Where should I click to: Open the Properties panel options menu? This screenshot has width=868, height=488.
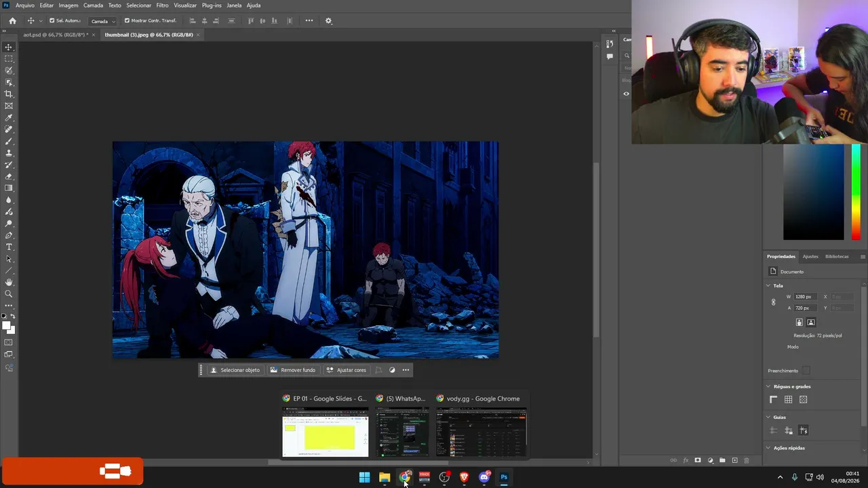click(x=863, y=257)
